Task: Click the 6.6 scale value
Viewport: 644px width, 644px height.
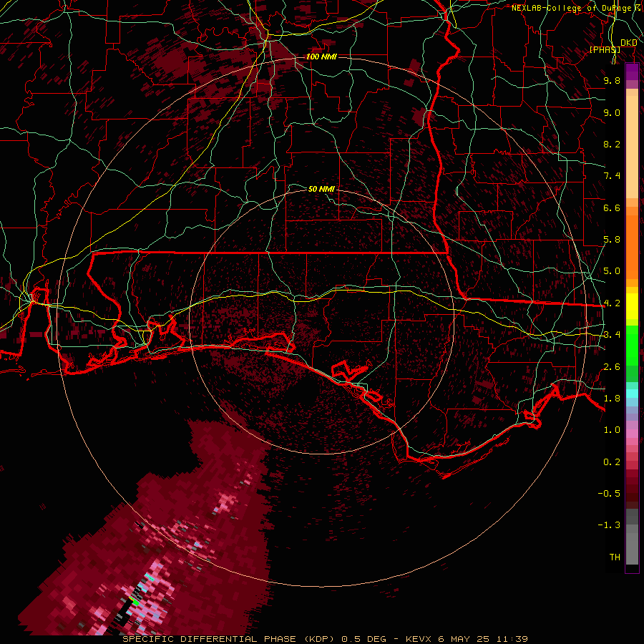Action: click(x=612, y=208)
